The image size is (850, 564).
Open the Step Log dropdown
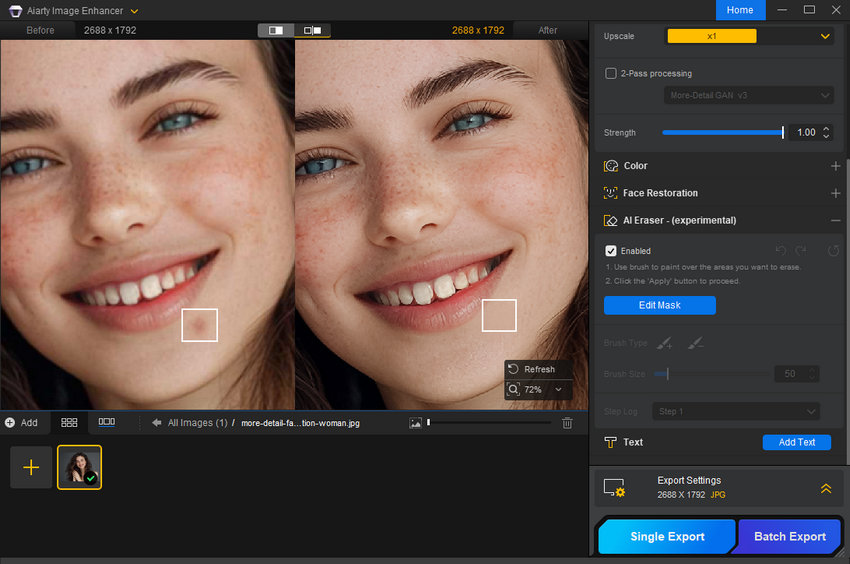[x=736, y=412]
